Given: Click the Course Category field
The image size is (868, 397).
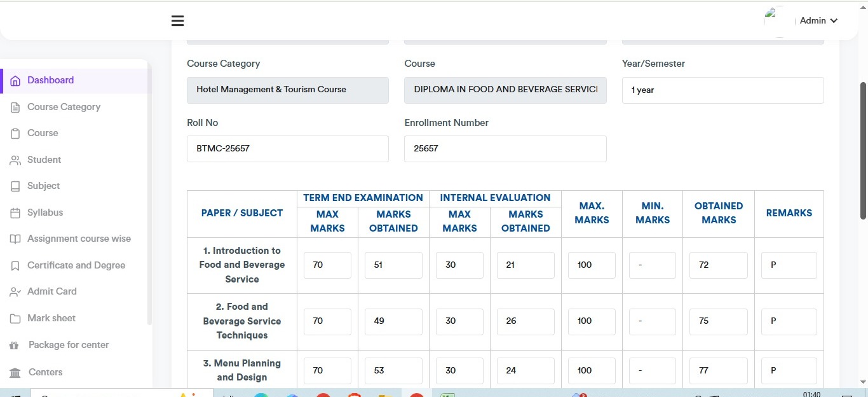Looking at the screenshot, I should pyautogui.click(x=288, y=90).
